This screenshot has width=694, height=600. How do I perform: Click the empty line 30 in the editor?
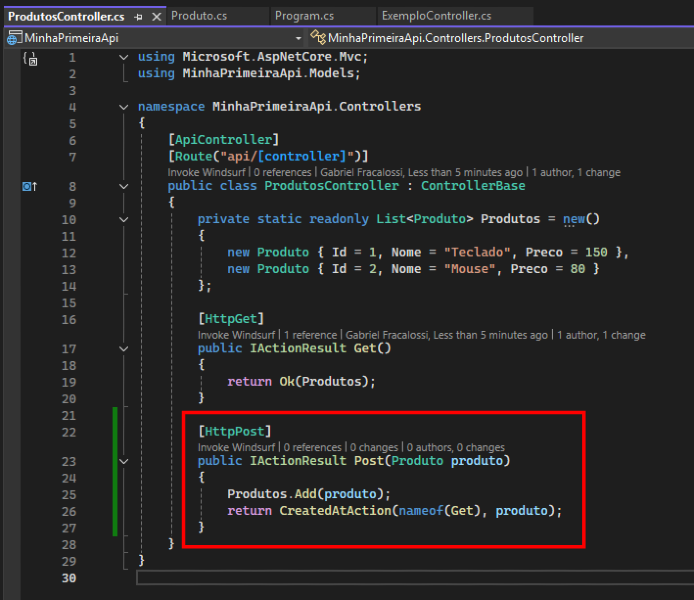(400, 578)
